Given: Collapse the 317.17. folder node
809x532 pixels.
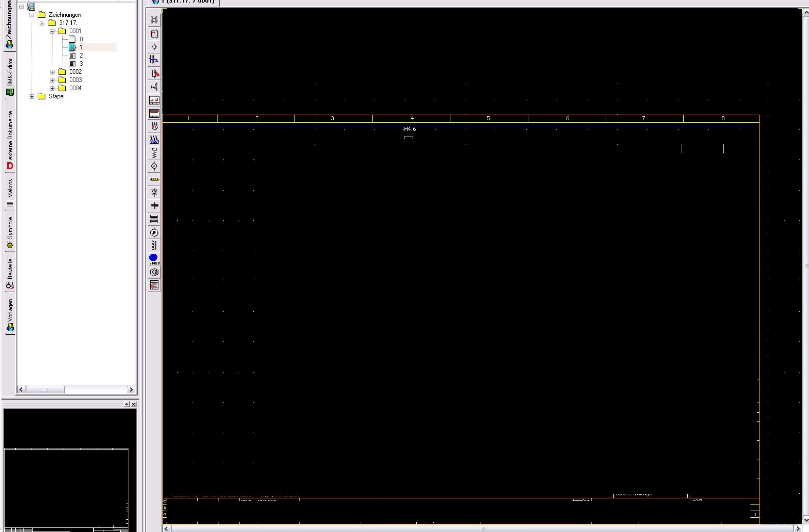Looking at the screenshot, I should pyautogui.click(x=42, y=23).
